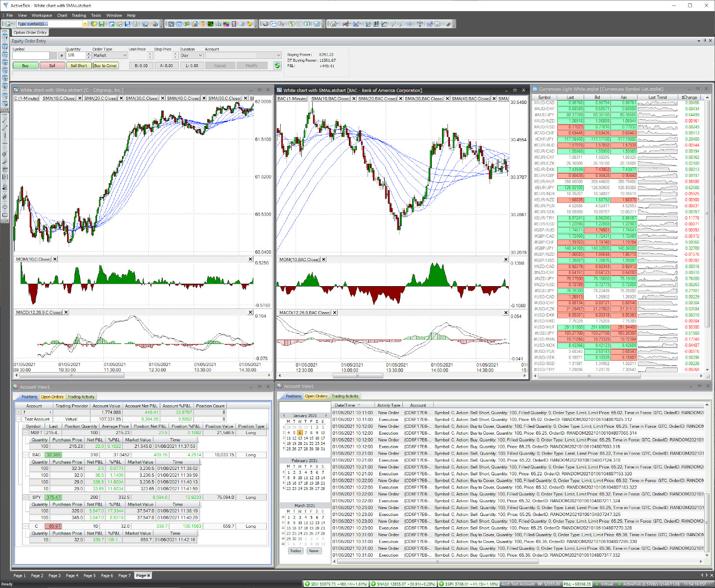Open Open Orders tab in right Account View
The width and height of the screenshot is (715, 588).
316,396
